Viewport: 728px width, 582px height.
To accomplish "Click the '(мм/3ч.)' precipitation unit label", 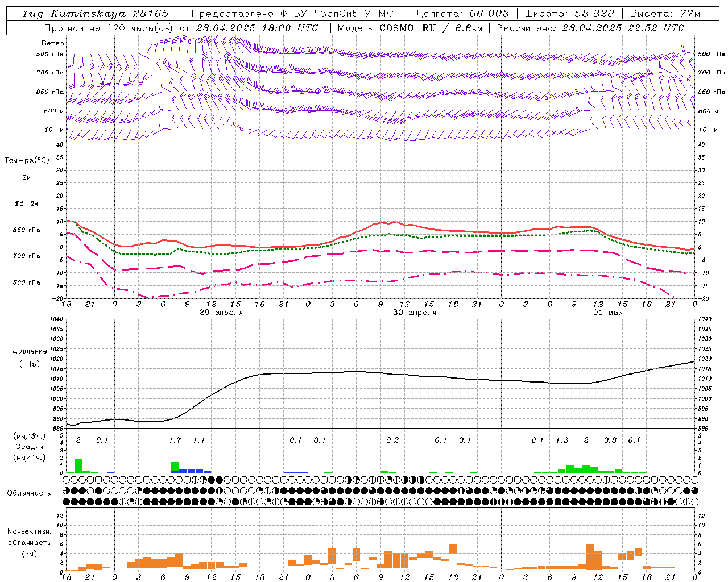I will coord(29,436).
